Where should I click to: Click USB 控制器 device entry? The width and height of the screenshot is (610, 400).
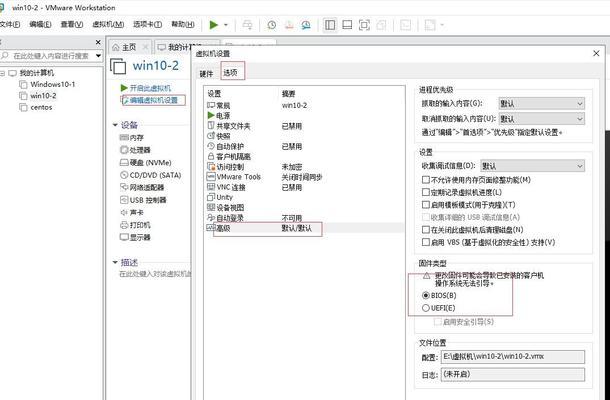143,200
